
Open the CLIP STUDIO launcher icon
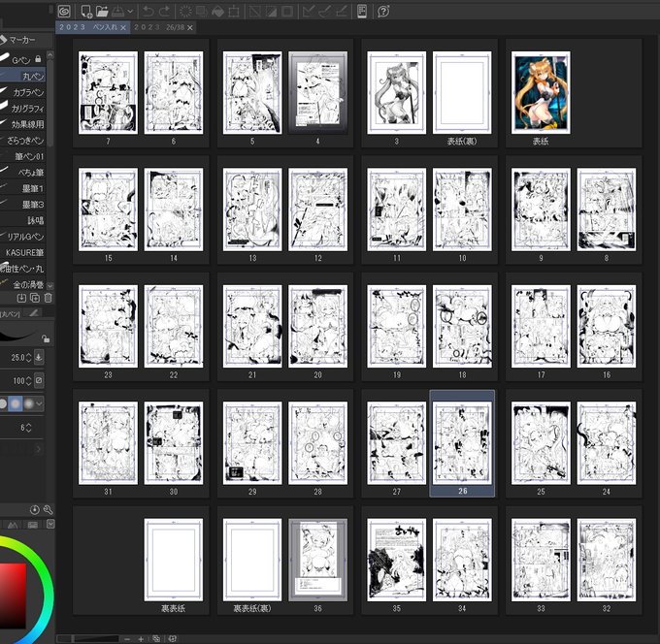pos(64,12)
